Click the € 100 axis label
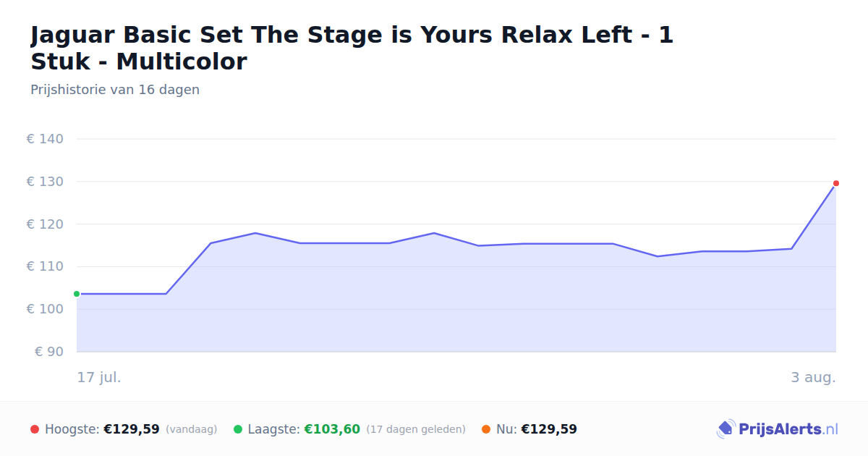Viewport: 868px width, 456px height. (45, 309)
